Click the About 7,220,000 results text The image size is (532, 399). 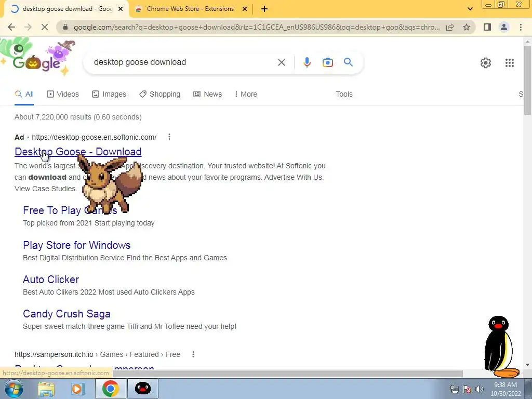(x=78, y=117)
